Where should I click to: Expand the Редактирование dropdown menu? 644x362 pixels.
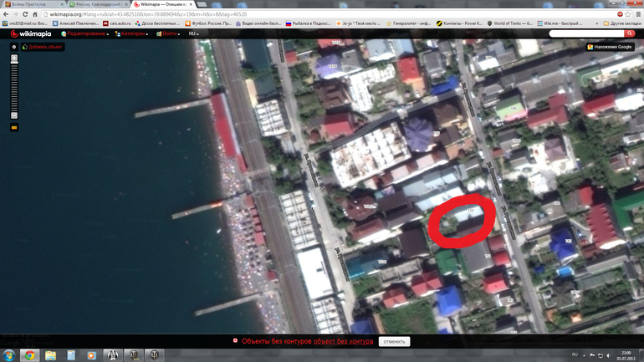[x=86, y=34]
